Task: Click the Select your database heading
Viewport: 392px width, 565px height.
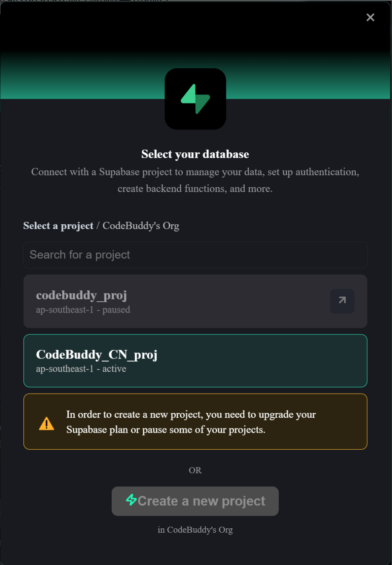Action: pyautogui.click(x=195, y=154)
